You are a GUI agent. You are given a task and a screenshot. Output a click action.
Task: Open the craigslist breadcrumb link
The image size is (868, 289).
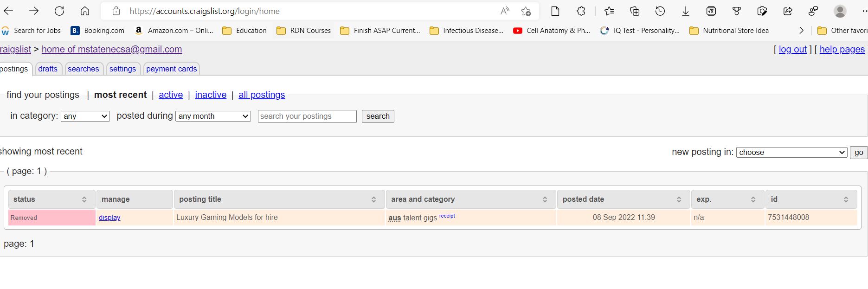coord(15,49)
